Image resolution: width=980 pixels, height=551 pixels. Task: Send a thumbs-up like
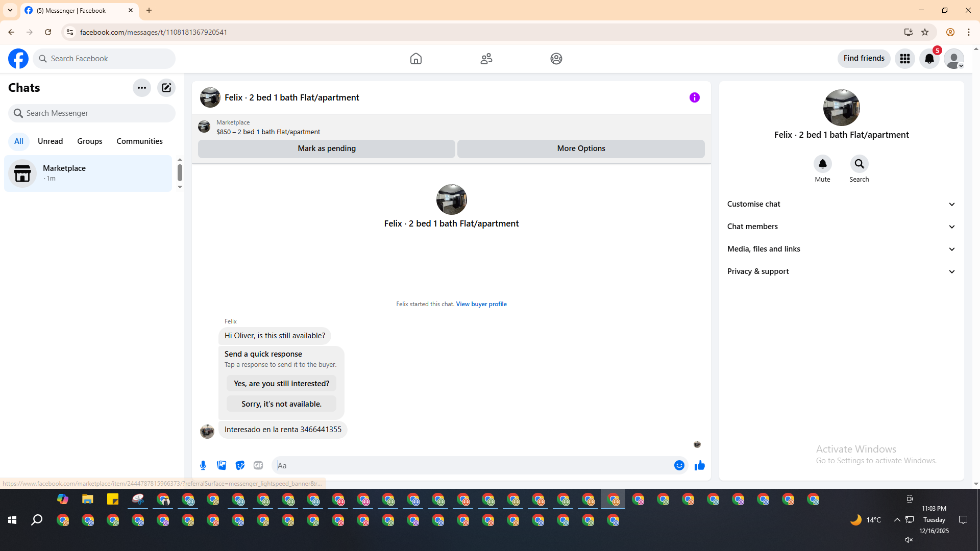coord(700,465)
